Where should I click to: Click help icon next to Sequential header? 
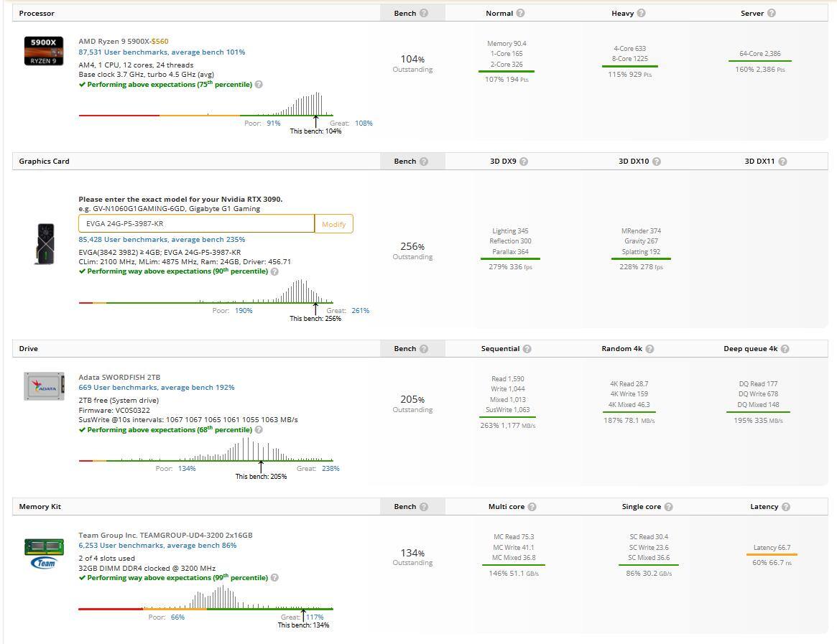click(527, 349)
